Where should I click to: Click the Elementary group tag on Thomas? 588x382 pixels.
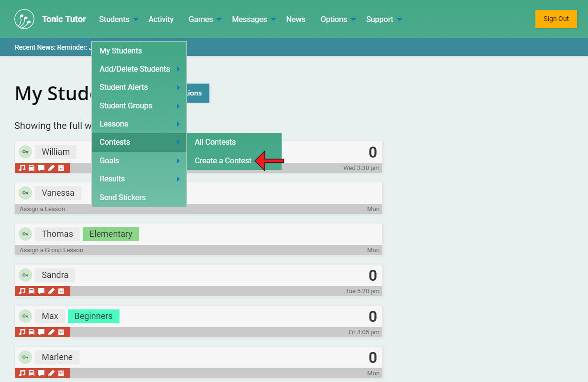pos(111,234)
